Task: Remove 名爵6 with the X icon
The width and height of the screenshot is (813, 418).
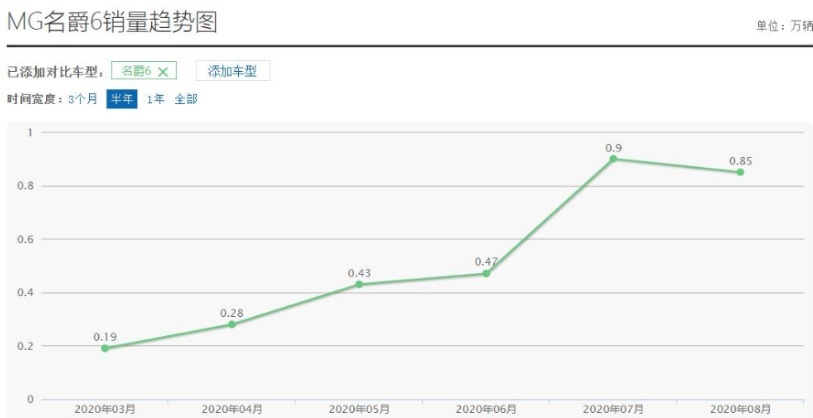Action: 163,72
